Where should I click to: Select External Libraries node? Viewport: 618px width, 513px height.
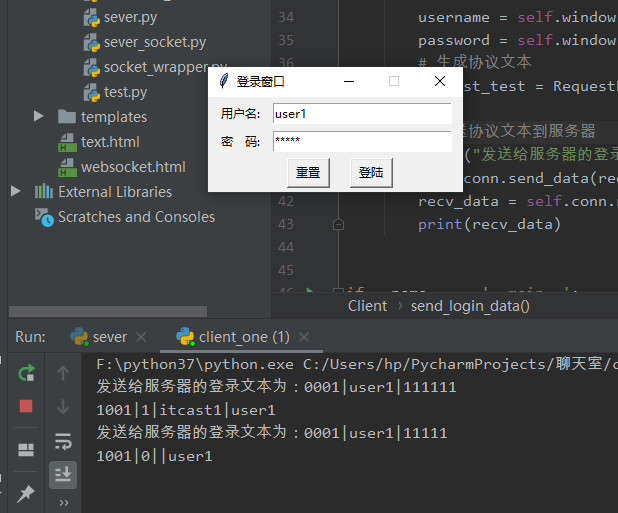pyautogui.click(x=115, y=192)
